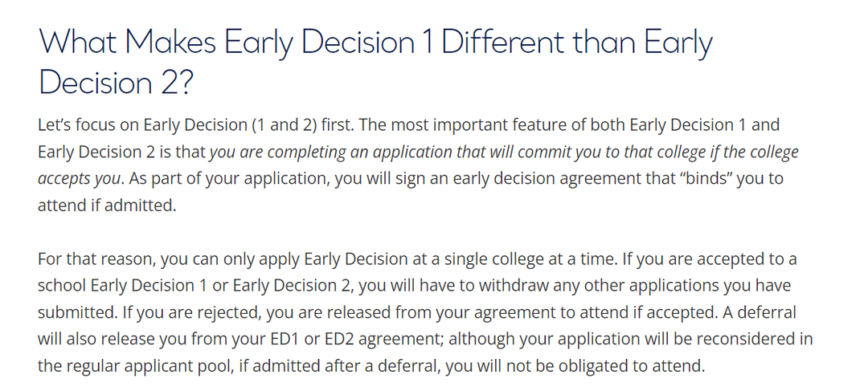868x391 pixels.
Task: Click the italic words "accepts you"
Action: click(79, 178)
